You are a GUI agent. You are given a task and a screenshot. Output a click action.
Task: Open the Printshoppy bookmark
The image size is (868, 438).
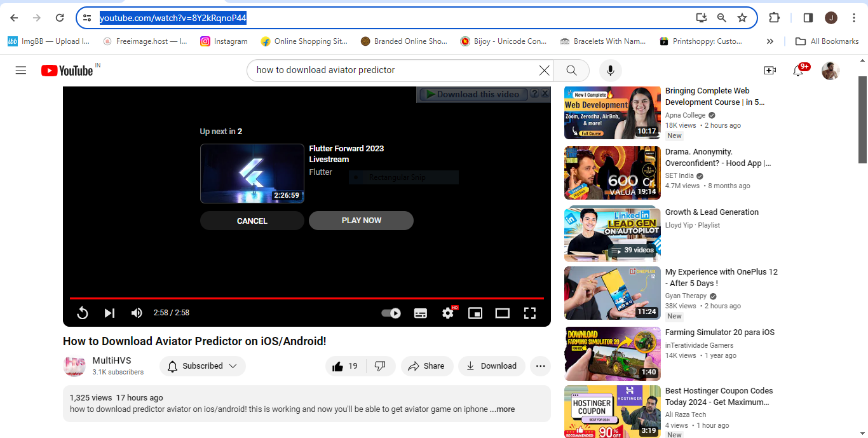[x=701, y=41]
